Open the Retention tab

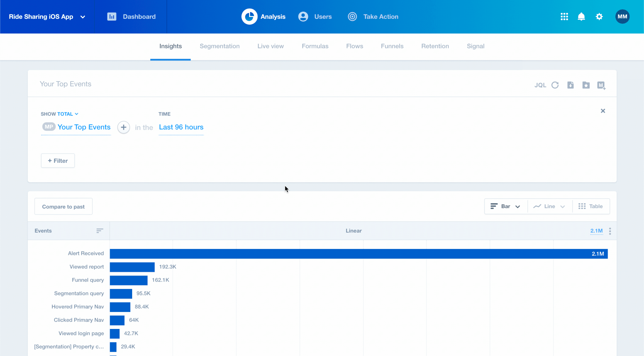435,46
